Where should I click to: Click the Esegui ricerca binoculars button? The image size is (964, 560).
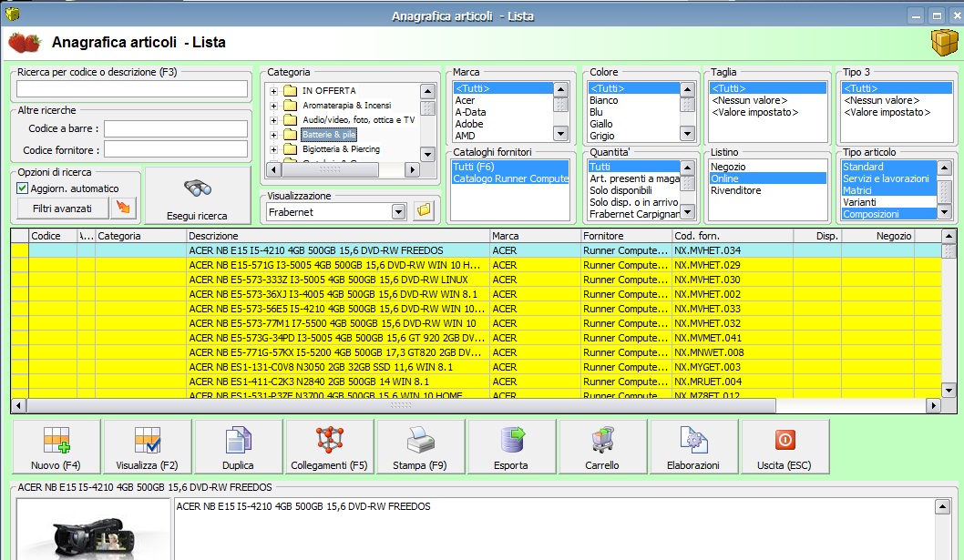tap(197, 196)
